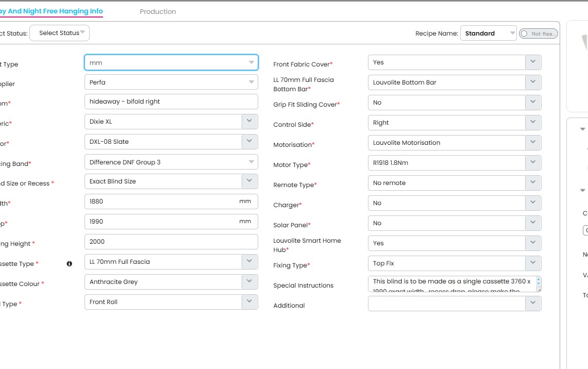Click the Cassette Type info icon
Viewport: 588px width, 369px height.
70,264
